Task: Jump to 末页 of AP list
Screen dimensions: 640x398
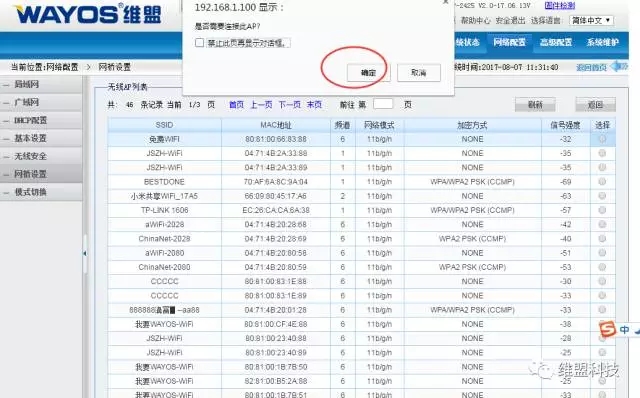Action: pyautogui.click(x=314, y=105)
